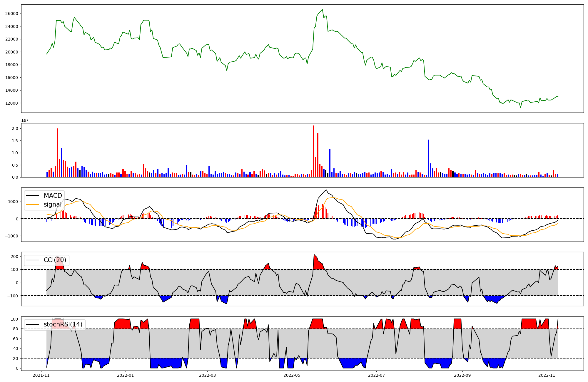Select the 2022-05 date tick label

tap(292, 375)
